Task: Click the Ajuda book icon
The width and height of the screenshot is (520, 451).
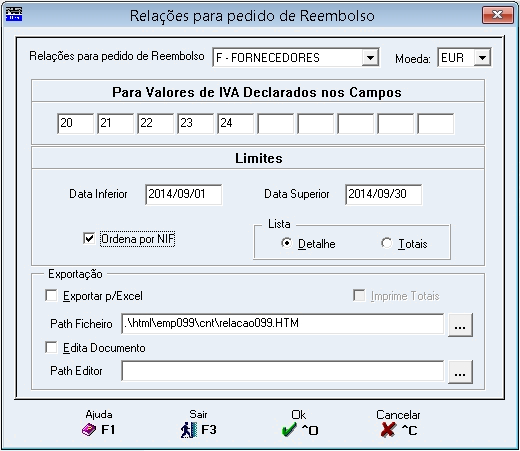Action: click(x=89, y=430)
